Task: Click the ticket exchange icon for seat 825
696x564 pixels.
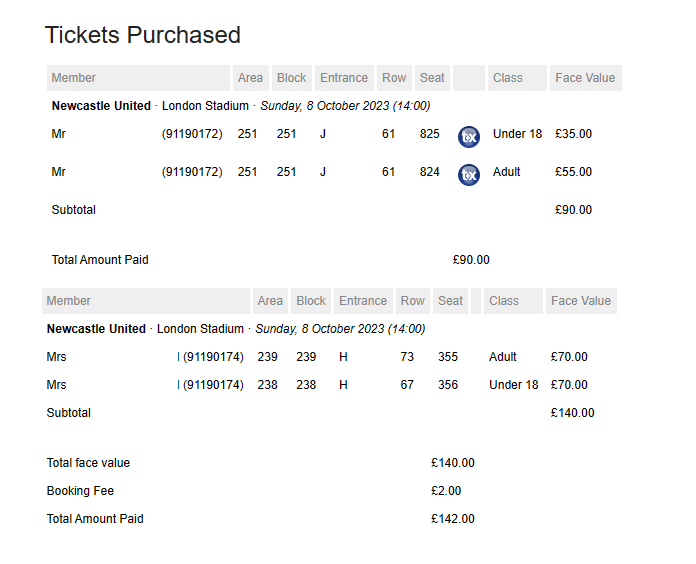Action: (469, 137)
